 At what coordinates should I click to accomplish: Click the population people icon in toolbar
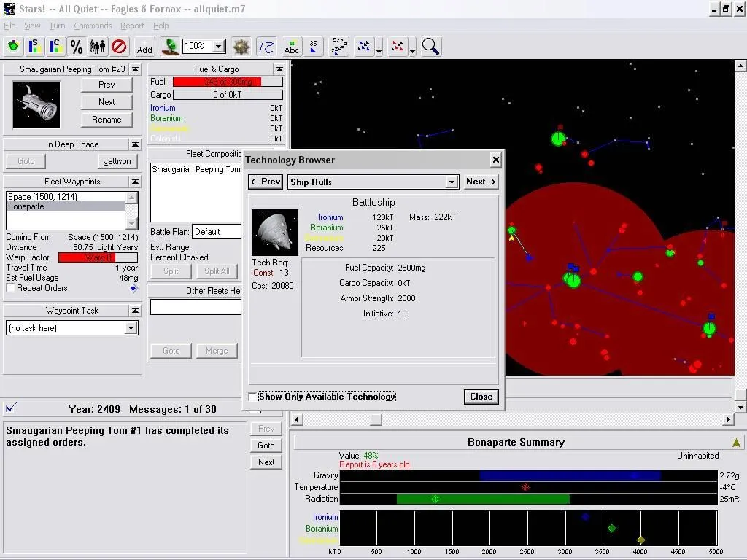point(98,47)
